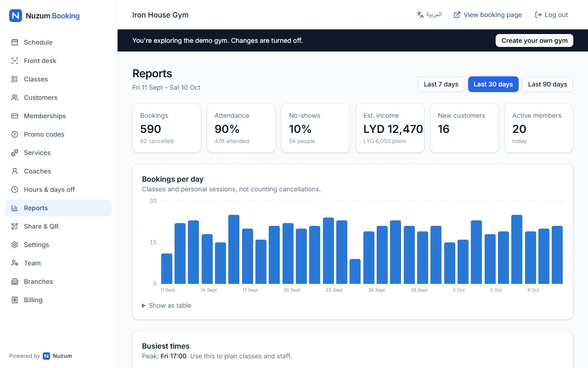Viewport: 588px width, 368px height.
Task: Open Schedule via its calendar icon
Action: pos(15,42)
